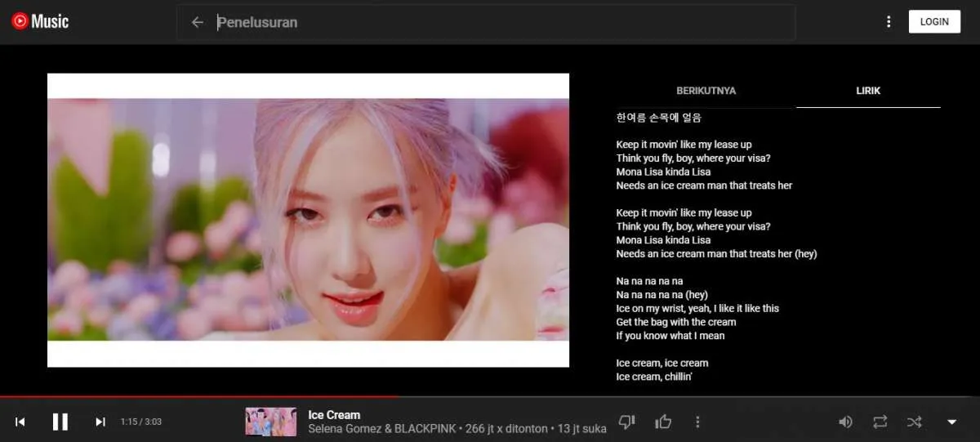Click lyric line "Get the bag with the cream"
The width and height of the screenshot is (980, 442).
(x=676, y=322)
